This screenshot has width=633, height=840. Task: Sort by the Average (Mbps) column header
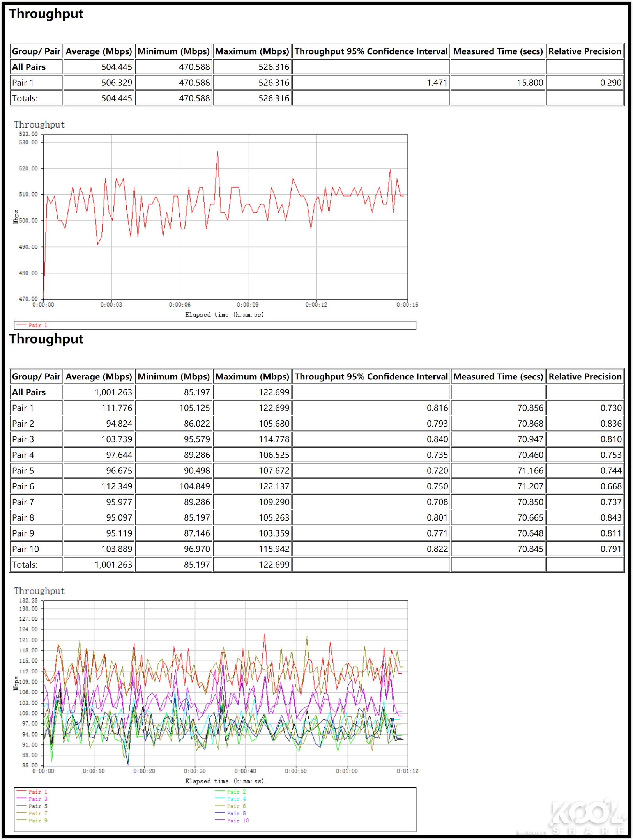tap(98, 51)
